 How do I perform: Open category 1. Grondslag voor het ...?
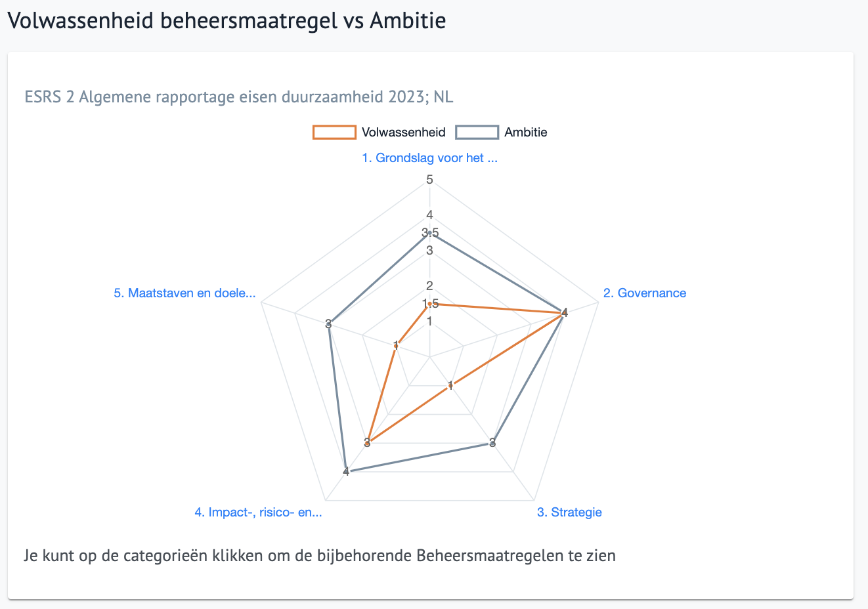tap(430, 157)
